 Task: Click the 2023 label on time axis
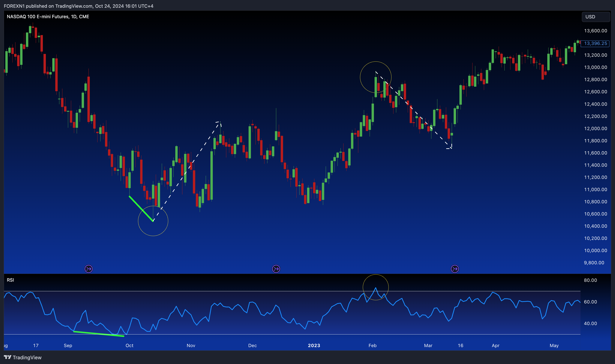pyautogui.click(x=314, y=345)
